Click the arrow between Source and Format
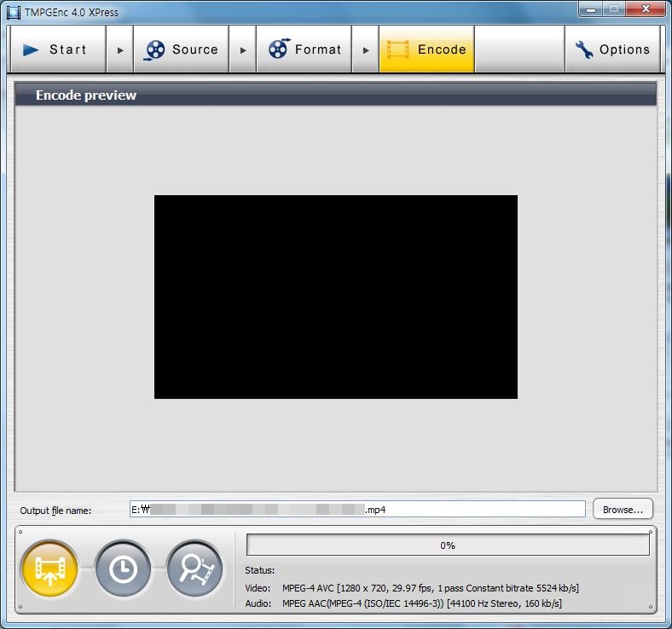The width and height of the screenshot is (672, 629). 242,50
